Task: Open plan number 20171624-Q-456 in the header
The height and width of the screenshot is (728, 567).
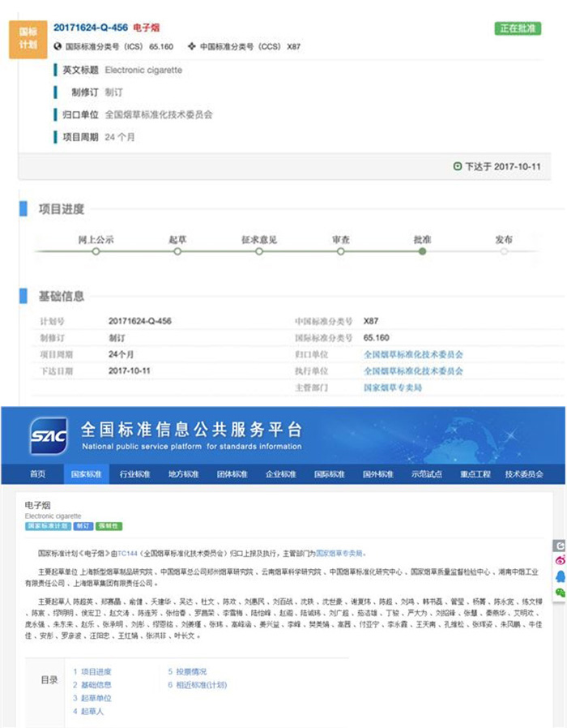Action: tap(91, 28)
